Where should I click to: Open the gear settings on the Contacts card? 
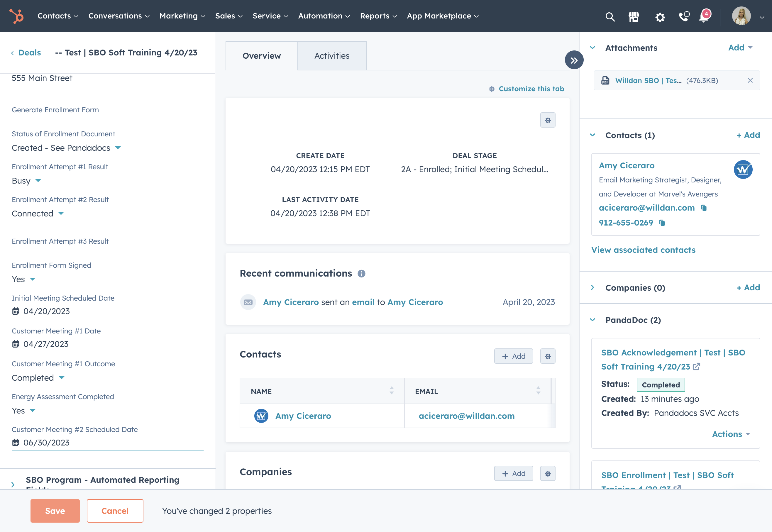pyautogui.click(x=548, y=356)
